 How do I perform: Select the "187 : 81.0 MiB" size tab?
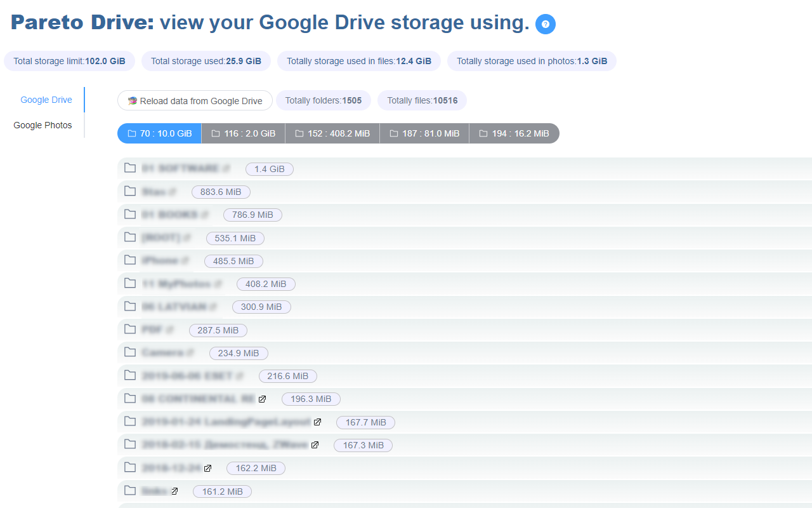pyautogui.click(x=424, y=133)
